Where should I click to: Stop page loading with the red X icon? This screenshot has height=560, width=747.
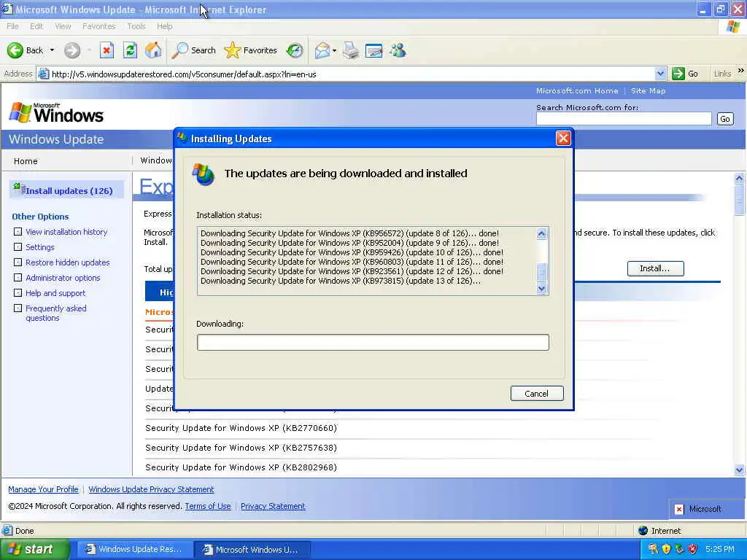coord(107,50)
